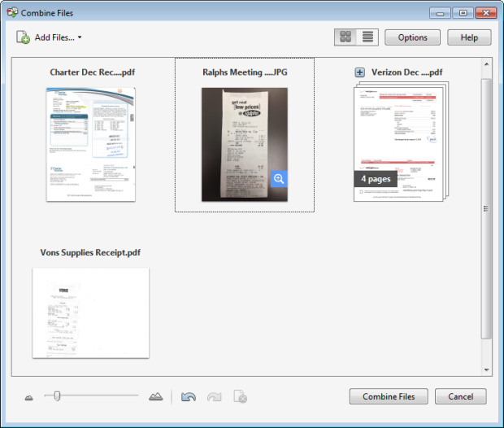Open the Add Files dropdown menu
The image size is (504, 428).
(79, 37)
